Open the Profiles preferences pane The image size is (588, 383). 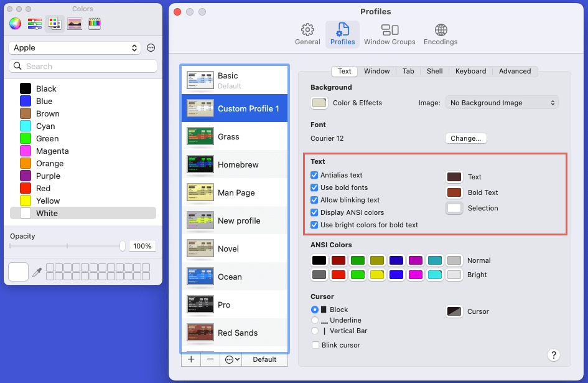pos(342,34)
